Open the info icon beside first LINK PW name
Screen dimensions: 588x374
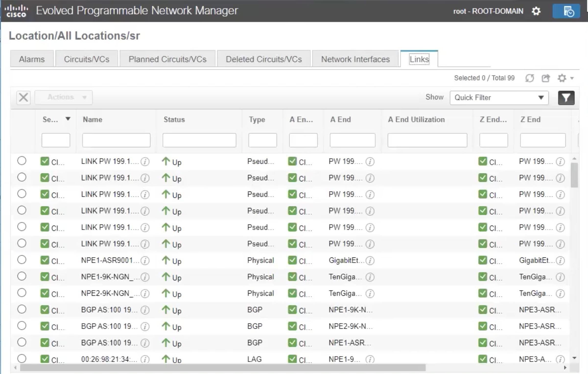click(x=145, y=162)
